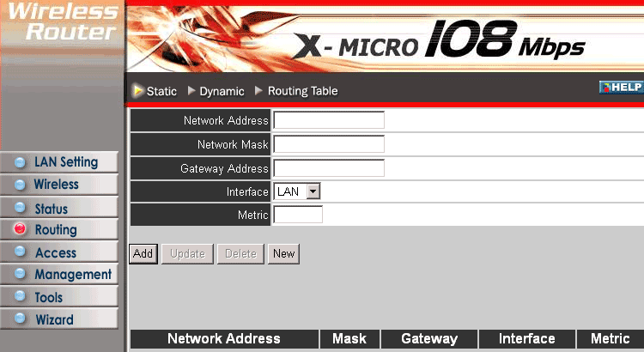
Task: Click the blue bullet beside Tools
Action: point(20,295)
